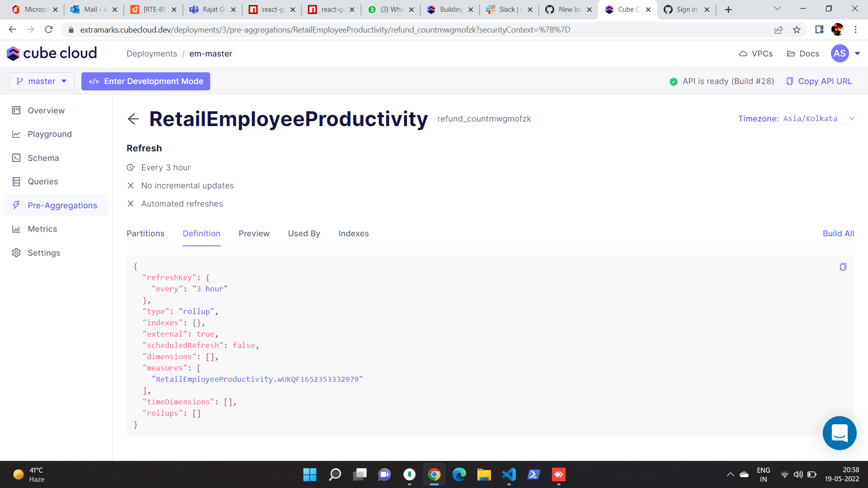Screen dimensions: 868x488
Task: Open deployment Settings
Action: tap(44, 253)
